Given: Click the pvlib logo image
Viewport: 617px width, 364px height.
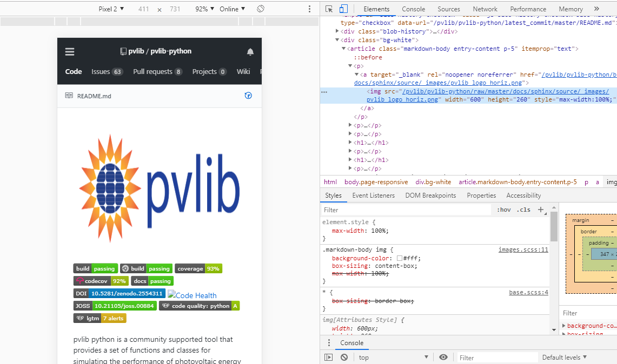Looking at the screenshot, I should [160, 188].
